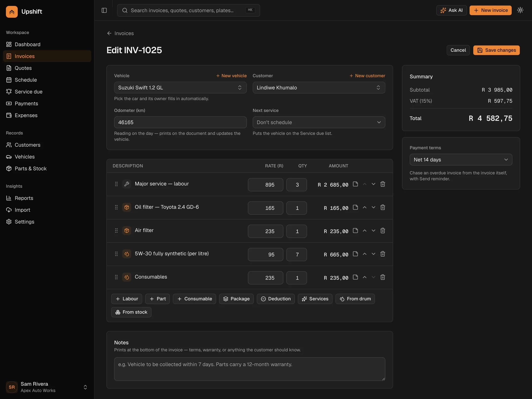Image resolution: width=532 pixels, height=399 pixels.
Task: Open Parts & Stock in sidebar
Action: pyautogui.click(x=47, y=168)
